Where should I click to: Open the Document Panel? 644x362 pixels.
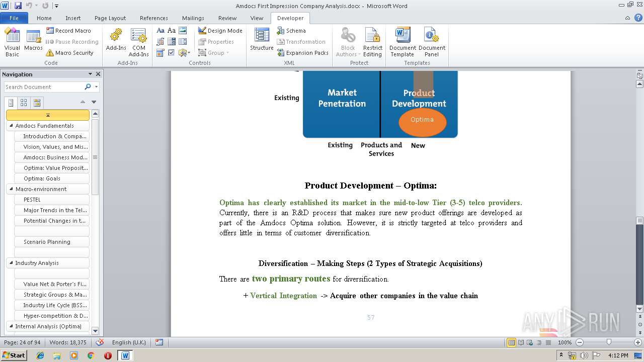(432, 42)
